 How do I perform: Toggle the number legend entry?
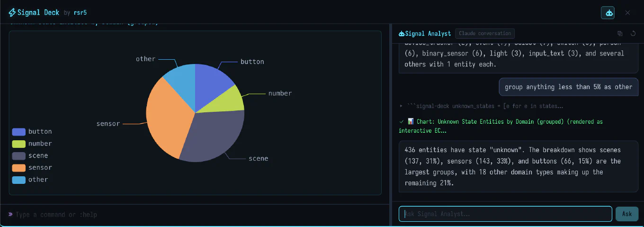[32, 144]
